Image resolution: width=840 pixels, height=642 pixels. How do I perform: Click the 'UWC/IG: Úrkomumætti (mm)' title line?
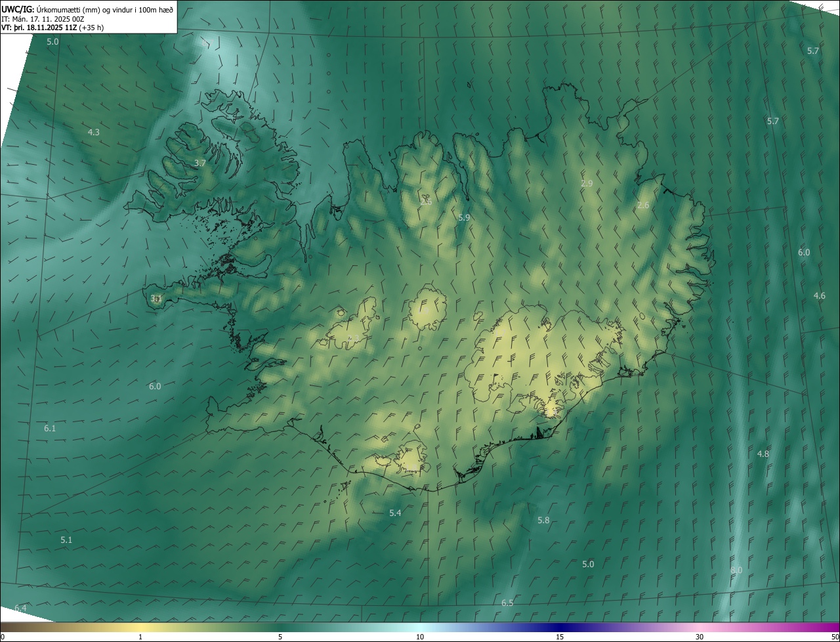[87, 9]
